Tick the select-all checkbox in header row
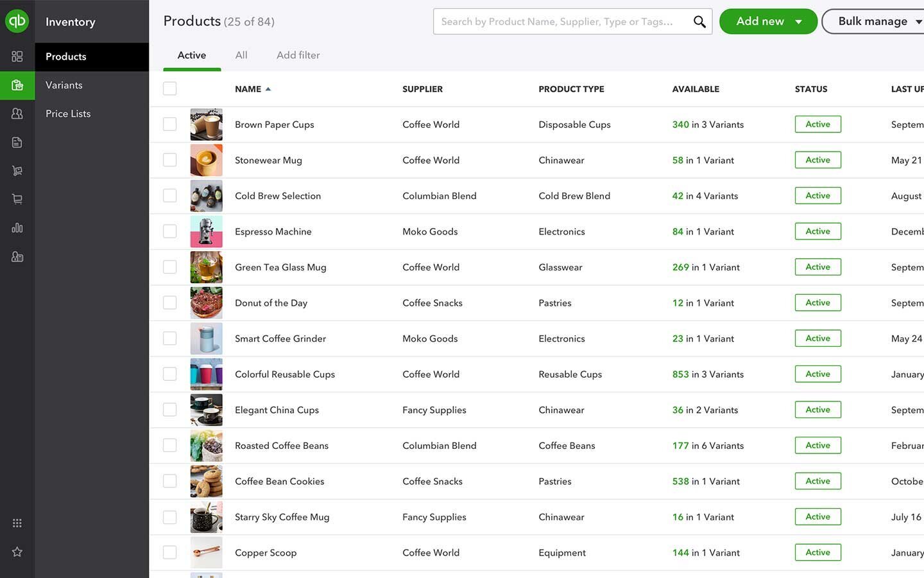Viewport: 924px width, 578px height. 169,88
